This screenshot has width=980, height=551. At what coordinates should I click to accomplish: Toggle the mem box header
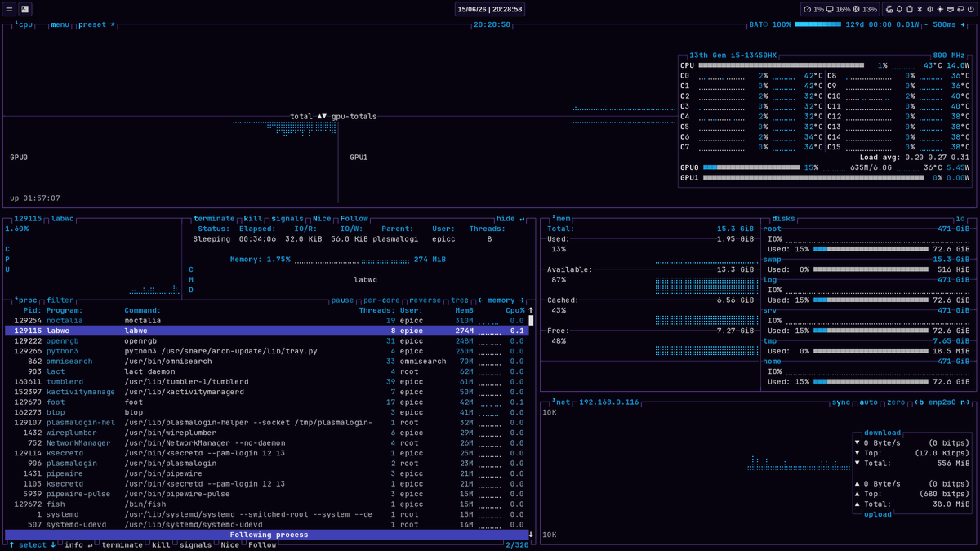tap(561, 219)
